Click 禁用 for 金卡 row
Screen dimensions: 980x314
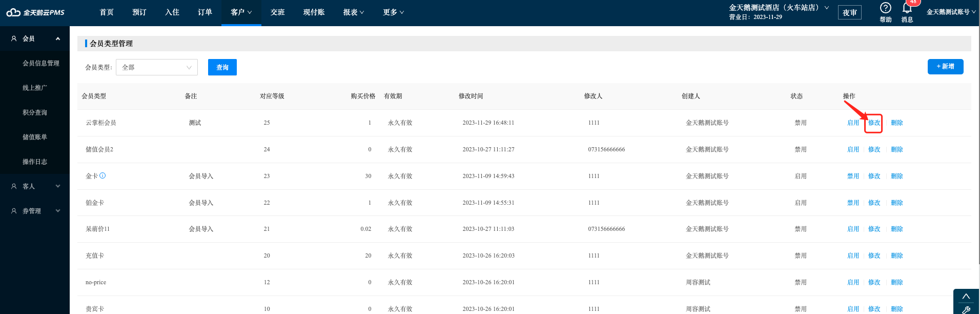click(853, 176)
